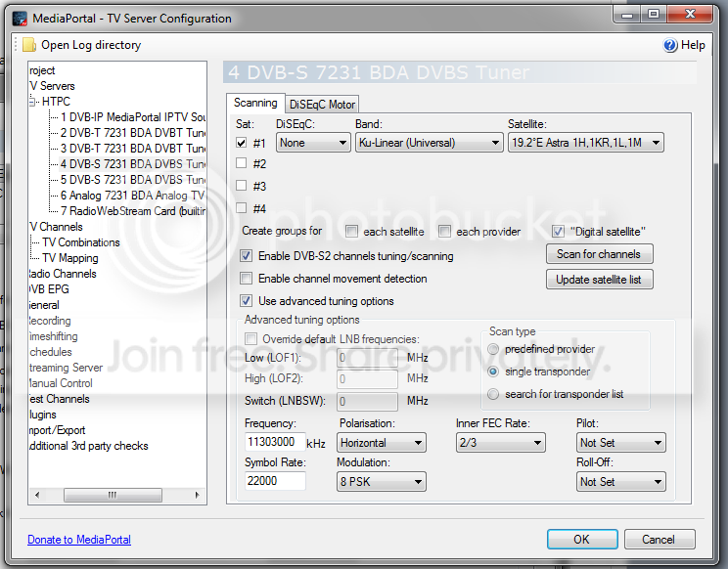This screenshot has width=728, height=569.
Task: Uncheck Use advanced tuning options
Action: 246,301
